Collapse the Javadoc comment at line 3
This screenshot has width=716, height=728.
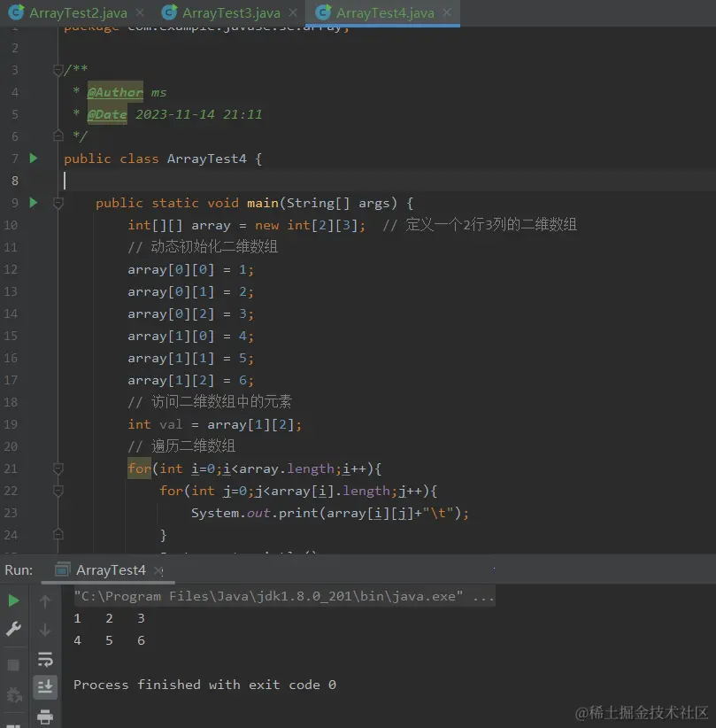click(x=58, y=70)
